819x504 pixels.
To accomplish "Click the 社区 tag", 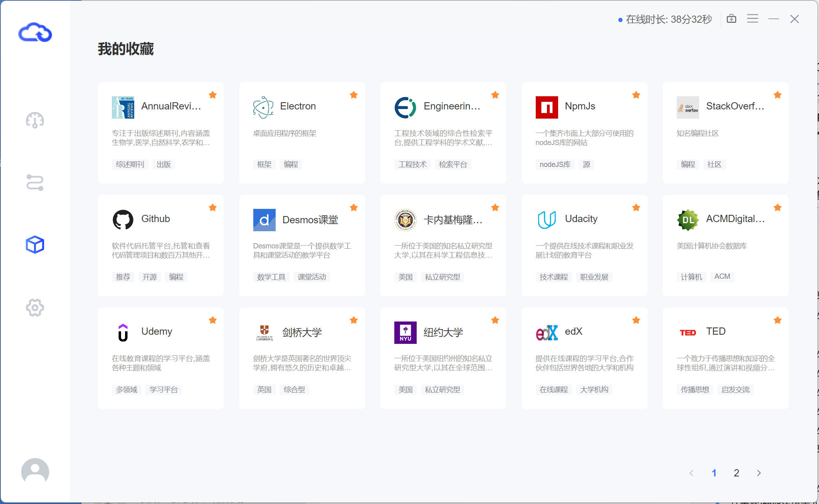I will click(x=714, y=164).
